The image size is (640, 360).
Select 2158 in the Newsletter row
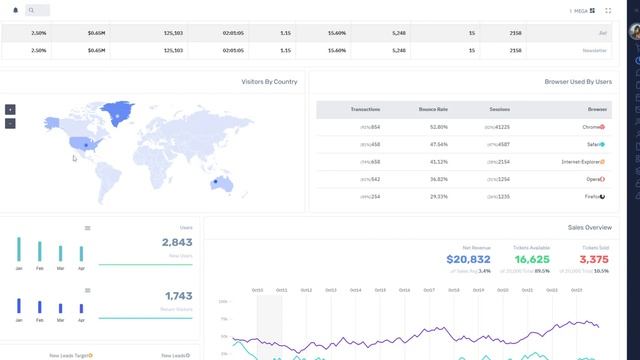tap(516, 51)
